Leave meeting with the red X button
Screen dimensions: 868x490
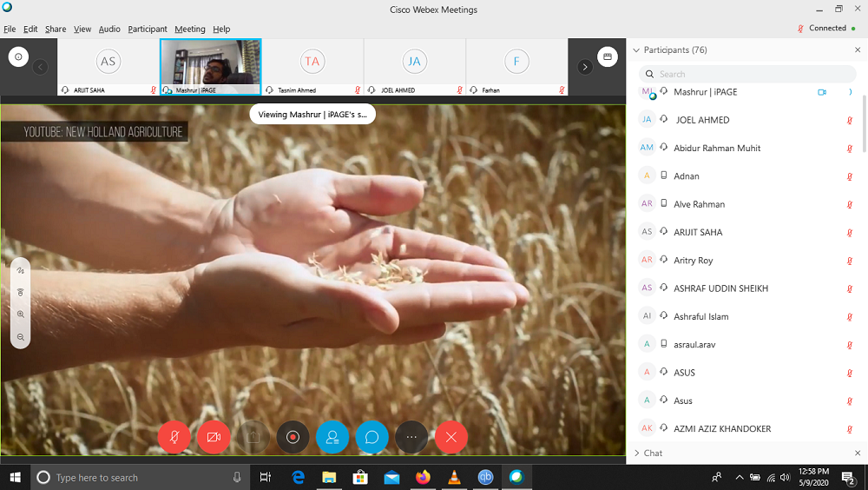(x=450, y=437)
